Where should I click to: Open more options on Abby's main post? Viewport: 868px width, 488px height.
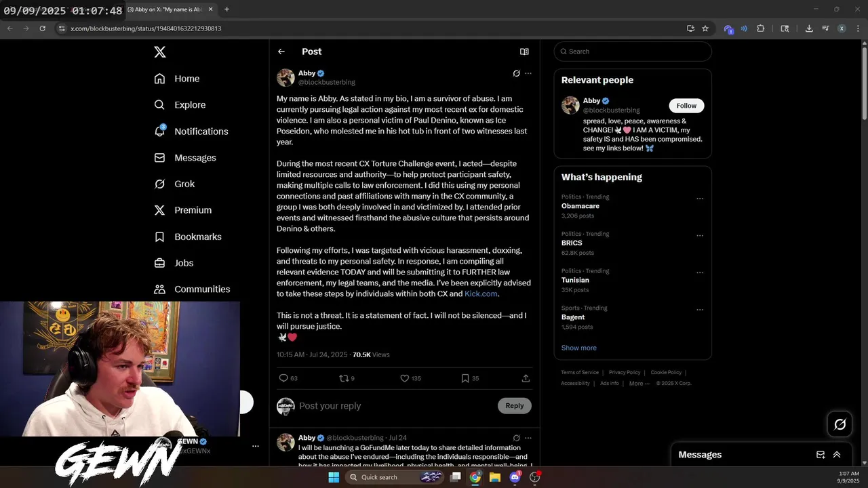point(528,73)
